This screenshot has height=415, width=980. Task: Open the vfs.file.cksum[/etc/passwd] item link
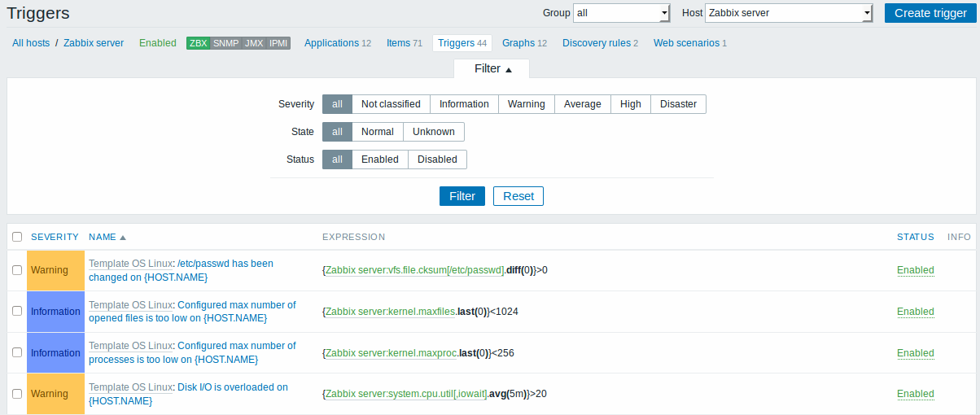coord(414,270)
